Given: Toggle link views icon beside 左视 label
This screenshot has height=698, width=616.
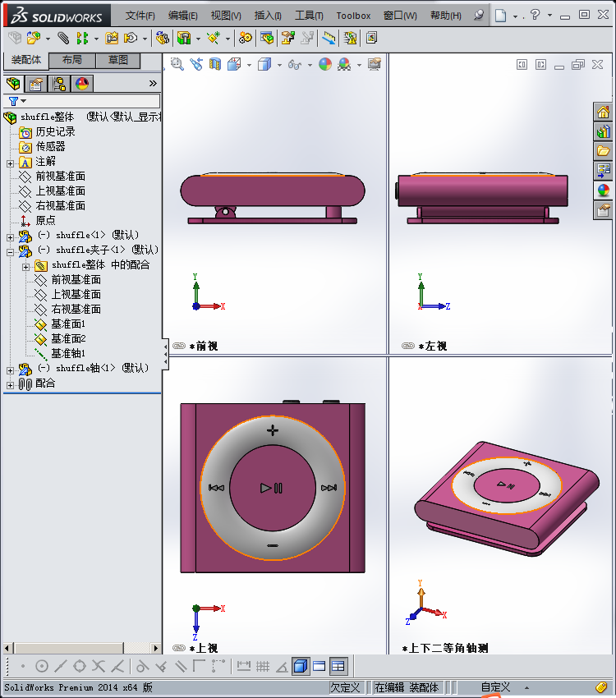Looking at the screenshot, I should [x=408, y=346].
